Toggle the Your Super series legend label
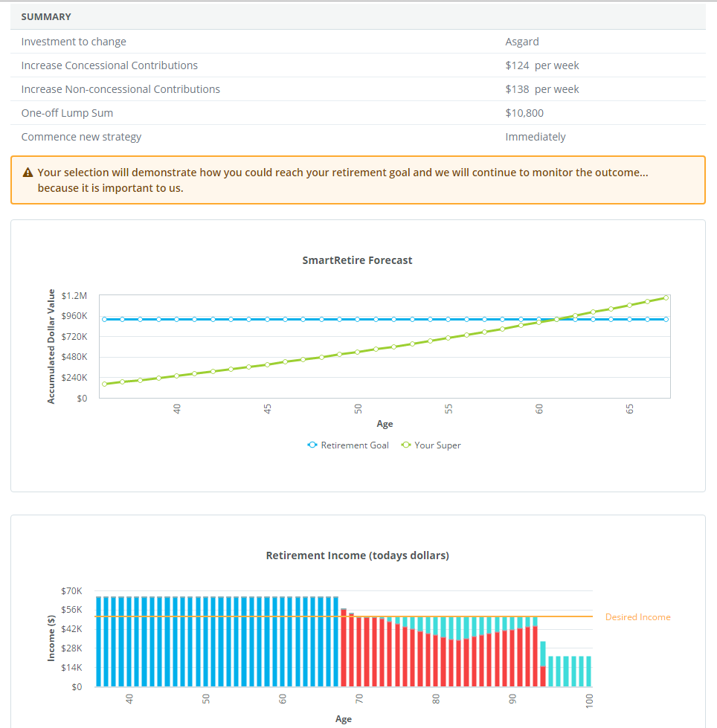Viewport: 717px width, 728px height. pyautogui.click(x=437, y=445)
